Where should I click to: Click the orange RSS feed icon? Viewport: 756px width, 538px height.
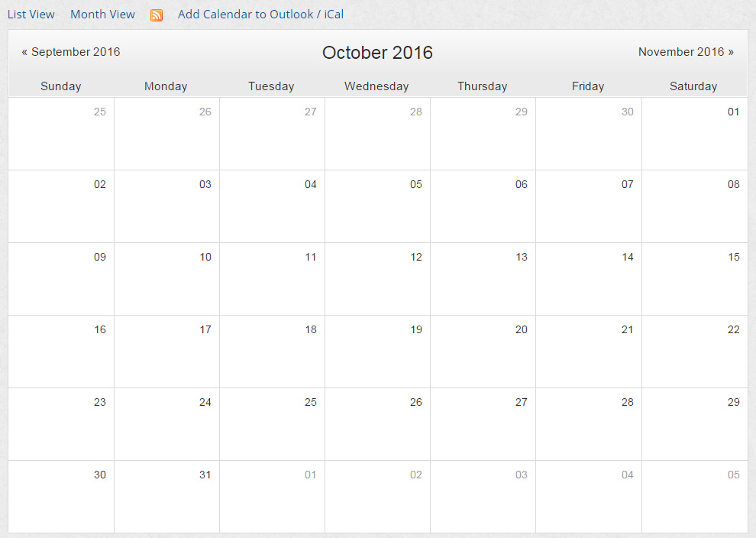157,15
